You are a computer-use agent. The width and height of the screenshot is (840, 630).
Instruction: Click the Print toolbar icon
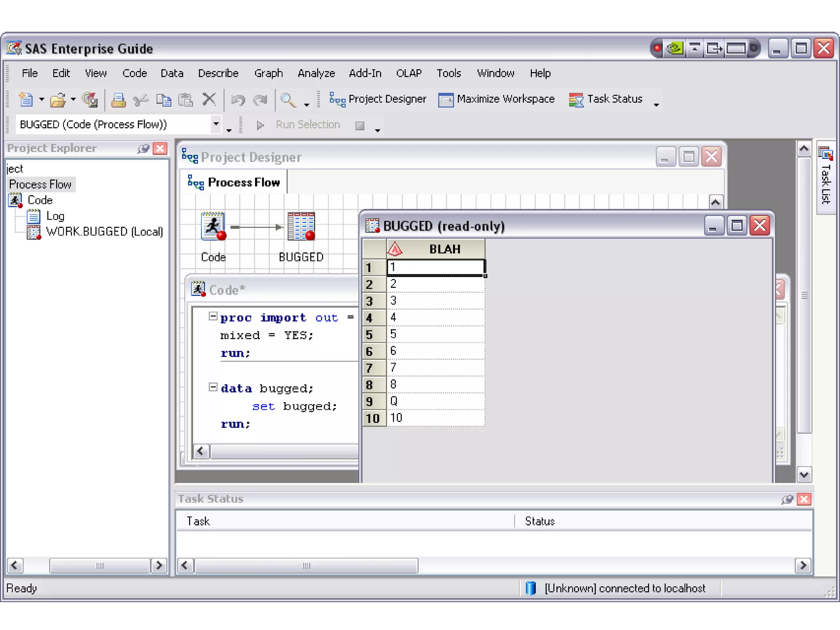(x=119, y=100)
